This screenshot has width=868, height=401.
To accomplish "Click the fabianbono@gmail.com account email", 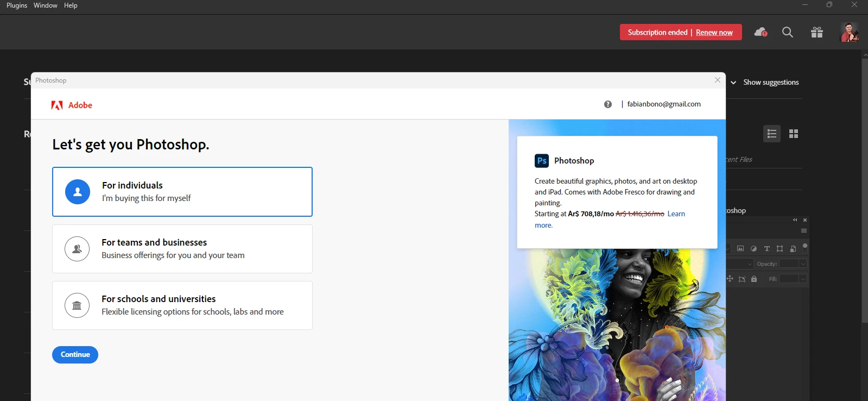I will [x=664, y=104].
